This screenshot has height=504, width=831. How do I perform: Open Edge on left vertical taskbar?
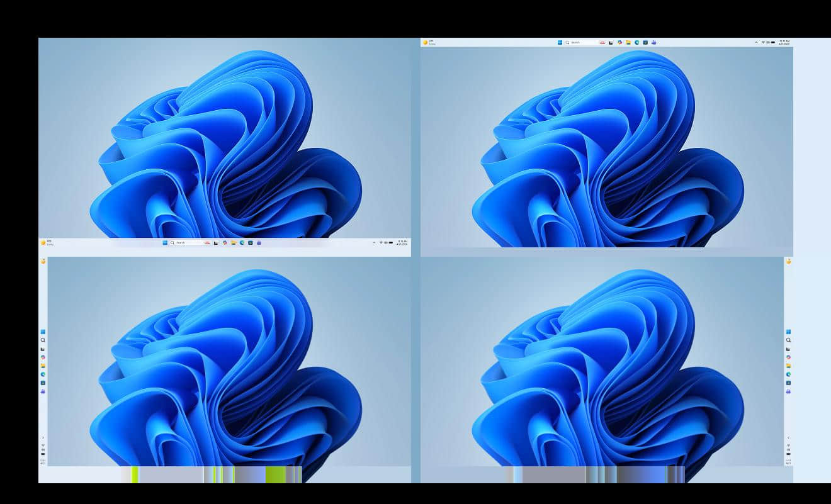43,374
